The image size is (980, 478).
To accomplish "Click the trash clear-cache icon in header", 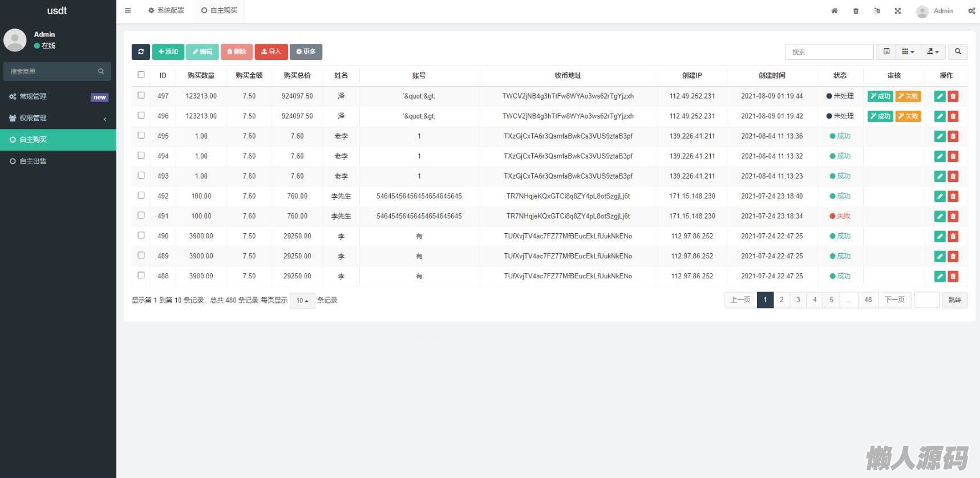I will pos(856,11).
